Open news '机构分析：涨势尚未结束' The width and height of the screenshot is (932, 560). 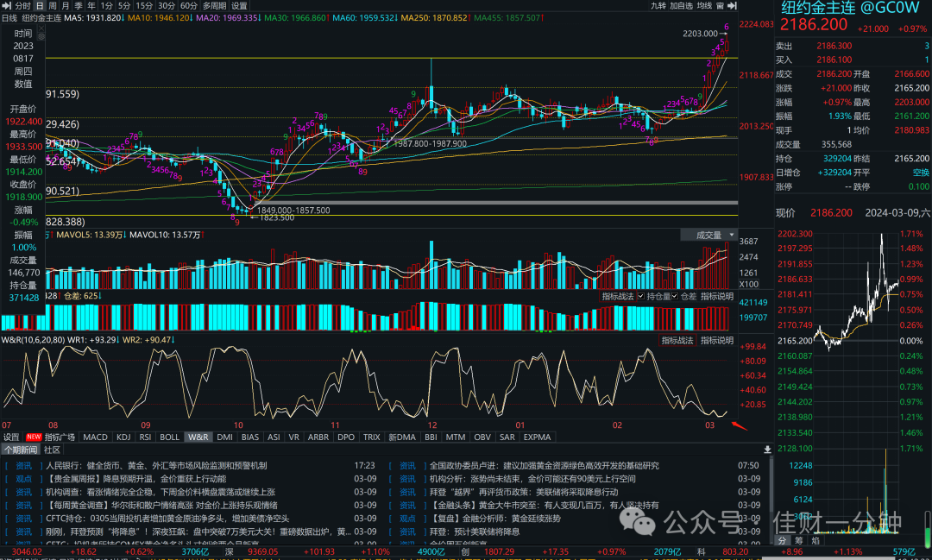point(532,479)
